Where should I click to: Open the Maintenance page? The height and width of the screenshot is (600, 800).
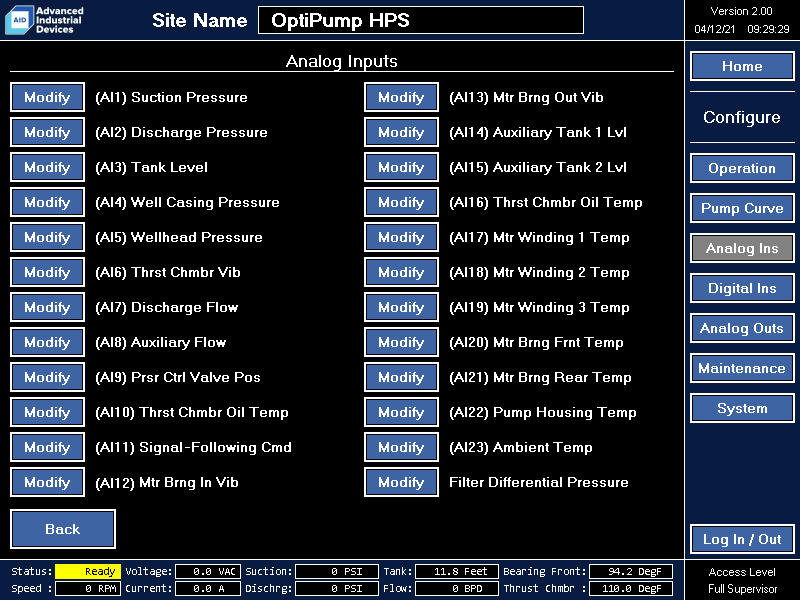(742, 368)
